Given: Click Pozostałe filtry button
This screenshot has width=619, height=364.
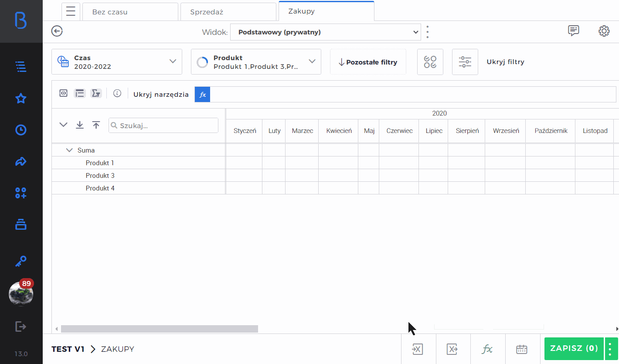Looking at the screenshot, I should click(368, 62).
